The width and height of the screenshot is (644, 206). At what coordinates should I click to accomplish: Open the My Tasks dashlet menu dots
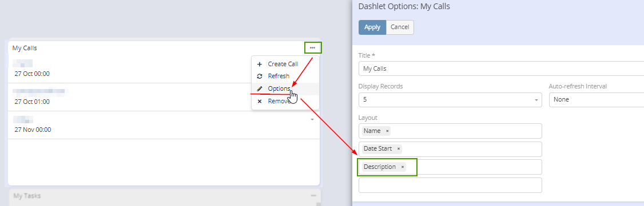pos(313,196)
